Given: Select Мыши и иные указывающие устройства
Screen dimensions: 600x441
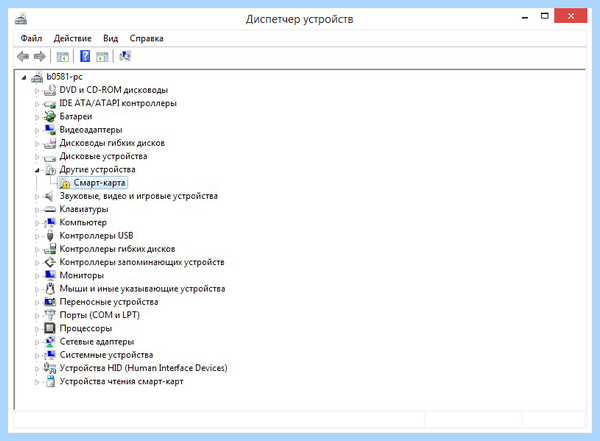Looking at the screenshot, I should [x=142, y=289].
